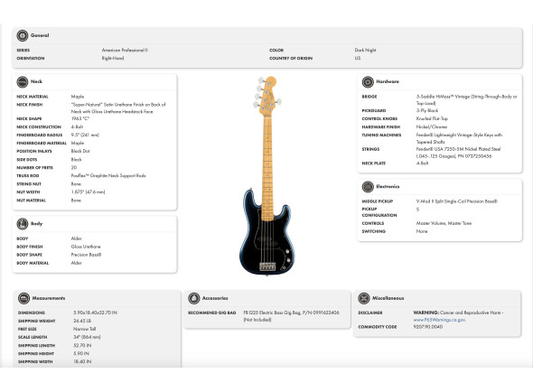The image size is (533, 392).
Task: Click the body shape value Precision Bass
Action: 87,255
